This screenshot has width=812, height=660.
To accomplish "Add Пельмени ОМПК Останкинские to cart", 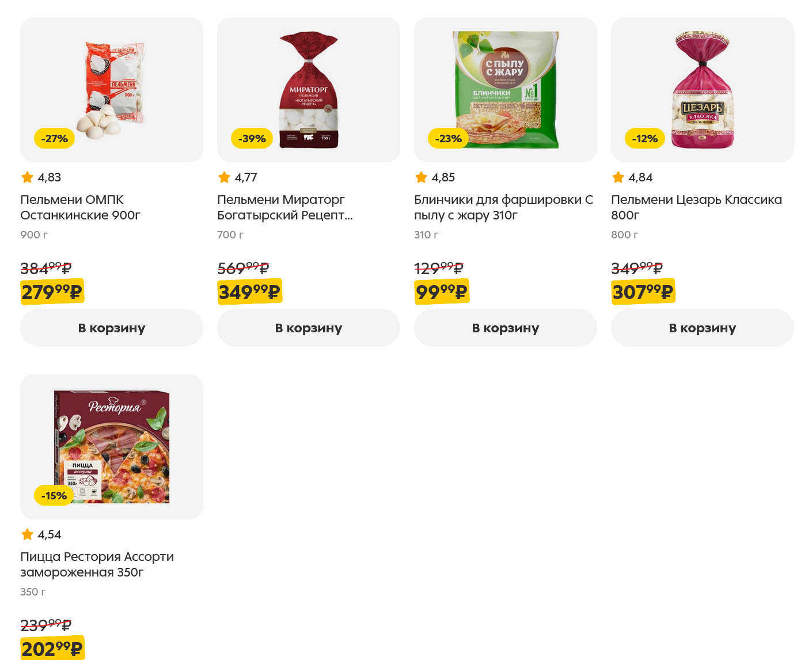I will 112,328.
